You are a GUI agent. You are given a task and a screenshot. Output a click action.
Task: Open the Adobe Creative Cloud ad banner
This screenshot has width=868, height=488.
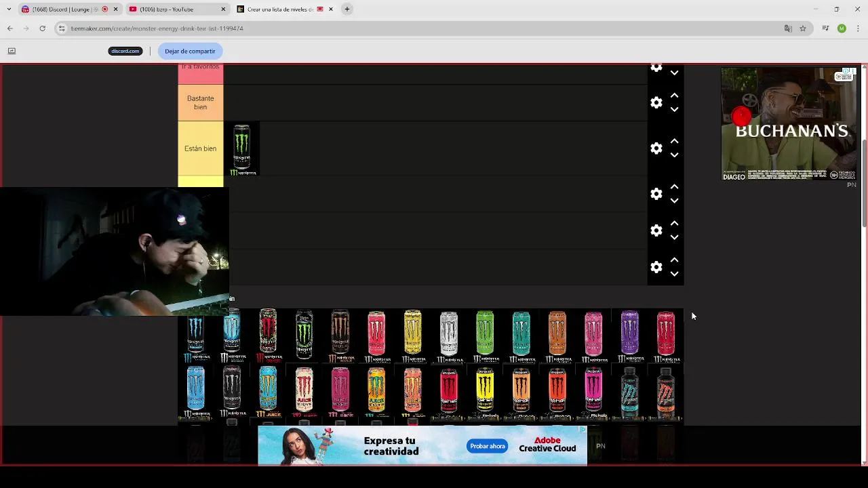tap(422, 445)
